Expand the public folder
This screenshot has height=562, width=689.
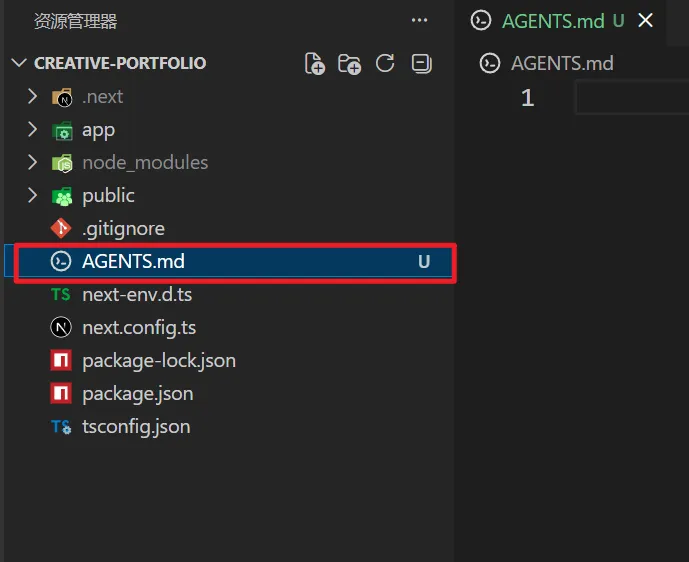click(x=32, y=196)
